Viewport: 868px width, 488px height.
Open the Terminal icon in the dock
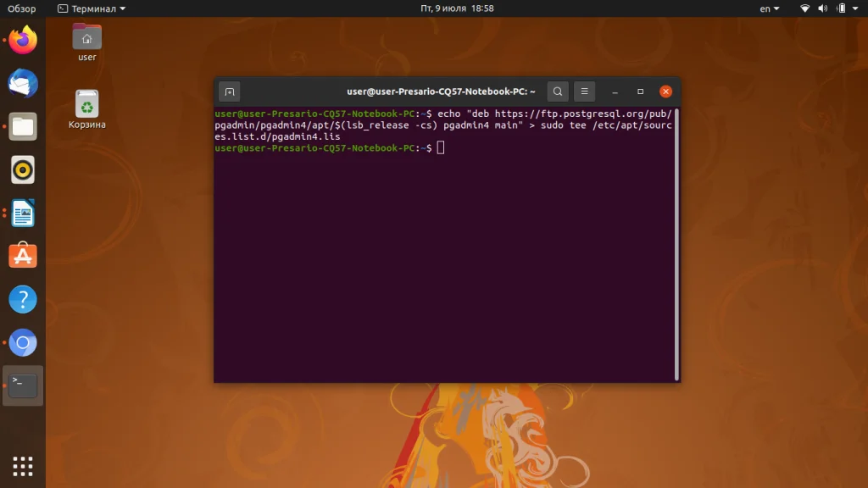pos(22,385)
